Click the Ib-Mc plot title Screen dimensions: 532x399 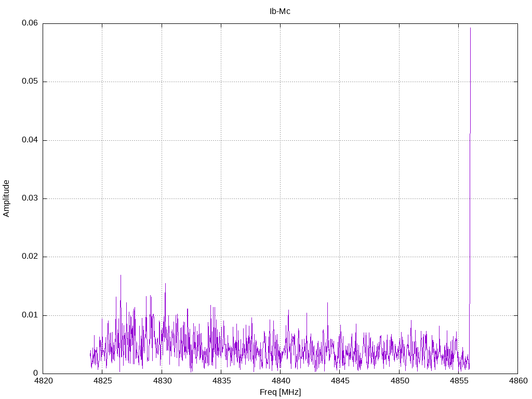[x=280, y=11]
